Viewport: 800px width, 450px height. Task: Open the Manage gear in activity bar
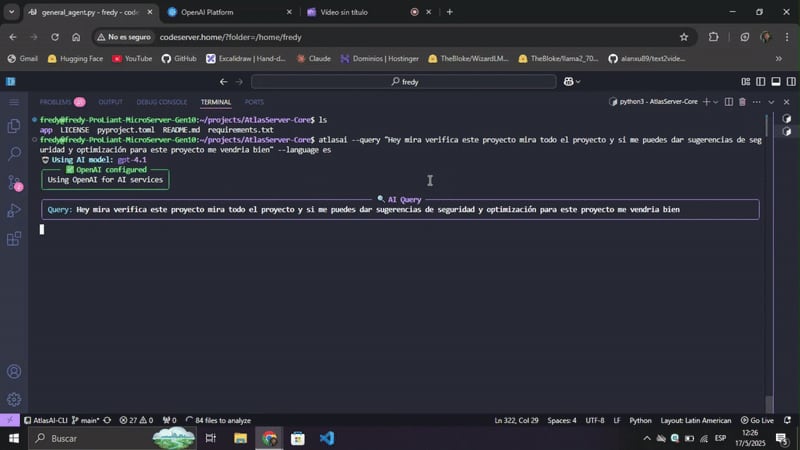[x=14, y=399]
